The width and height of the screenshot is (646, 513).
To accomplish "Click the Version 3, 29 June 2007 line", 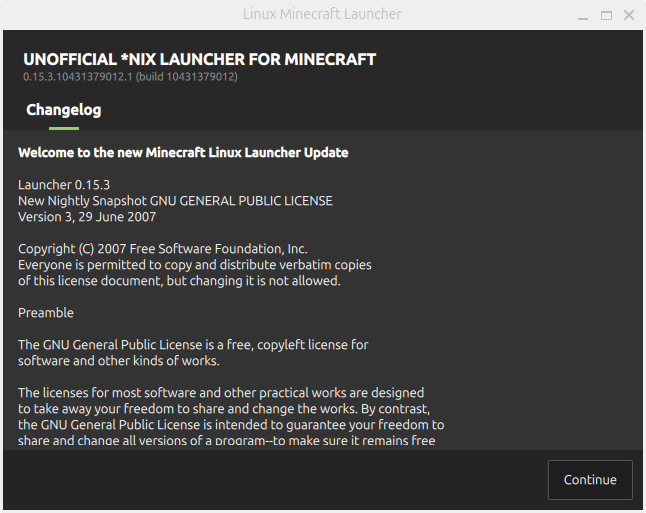I will [x=87, y=217].
